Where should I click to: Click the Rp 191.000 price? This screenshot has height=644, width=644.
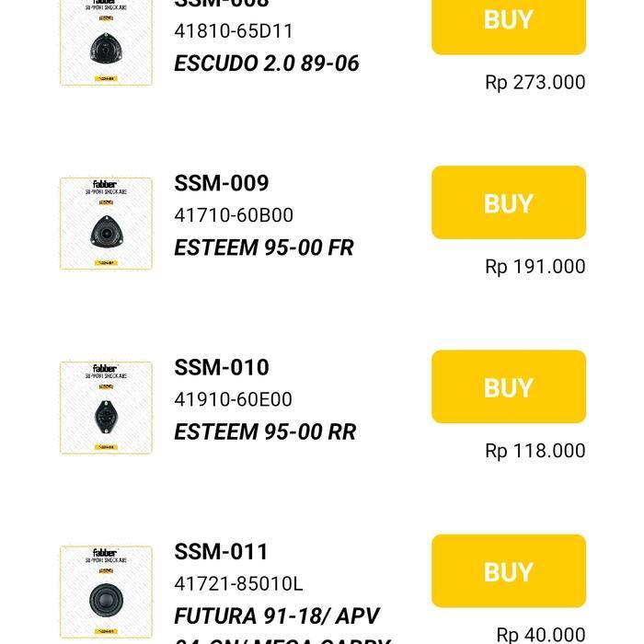(x=535, y=267)
